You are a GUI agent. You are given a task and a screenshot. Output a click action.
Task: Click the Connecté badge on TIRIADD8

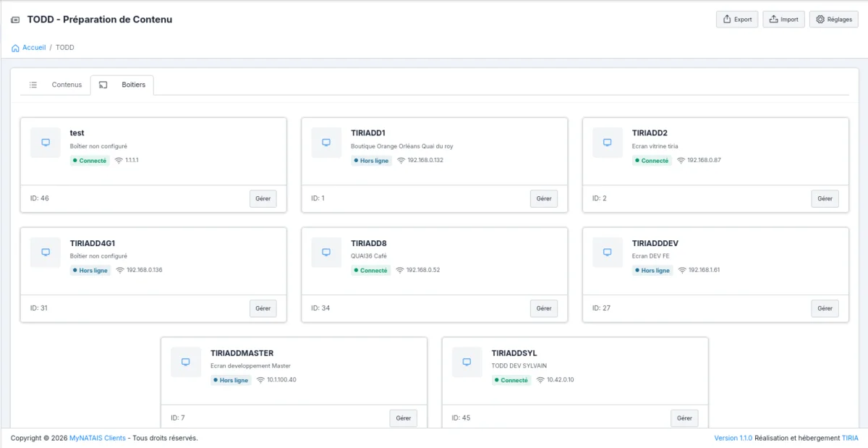(x=371, y=271)
